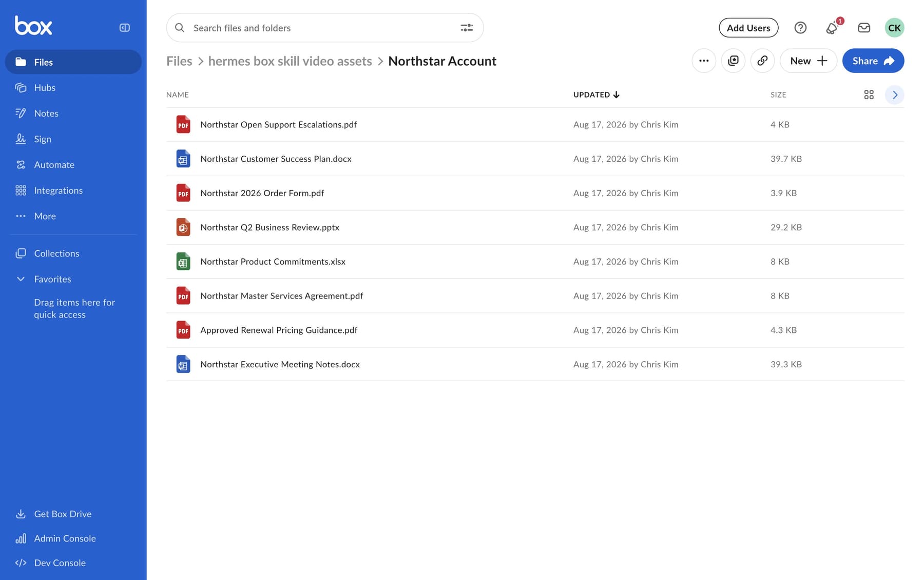Image resolution: width=924 pixels, height=580 pixels.
Task: Click the Admin Console chart icon
Action: point(21,538)
